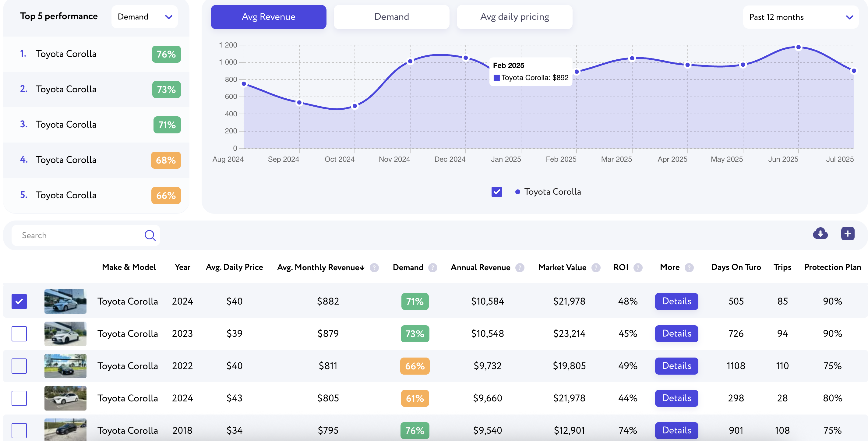Open Details for the 2018 Corolla row

[x=676, y=430]
